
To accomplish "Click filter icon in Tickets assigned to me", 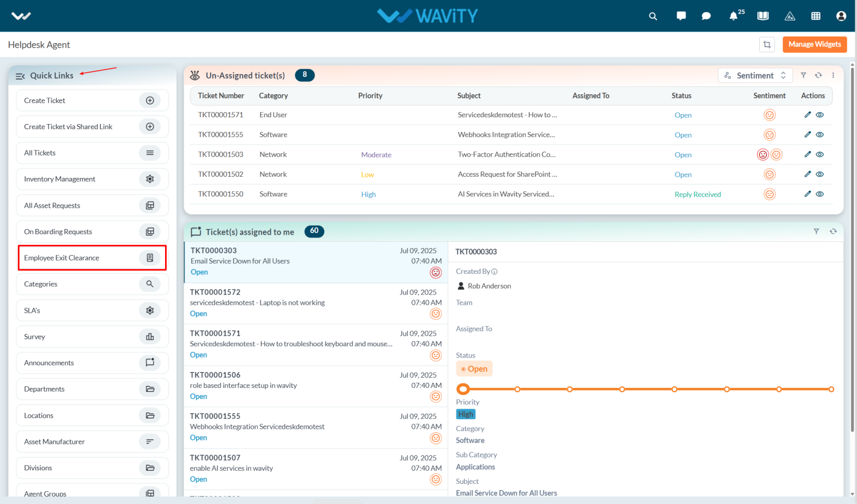I will point(817,231).
